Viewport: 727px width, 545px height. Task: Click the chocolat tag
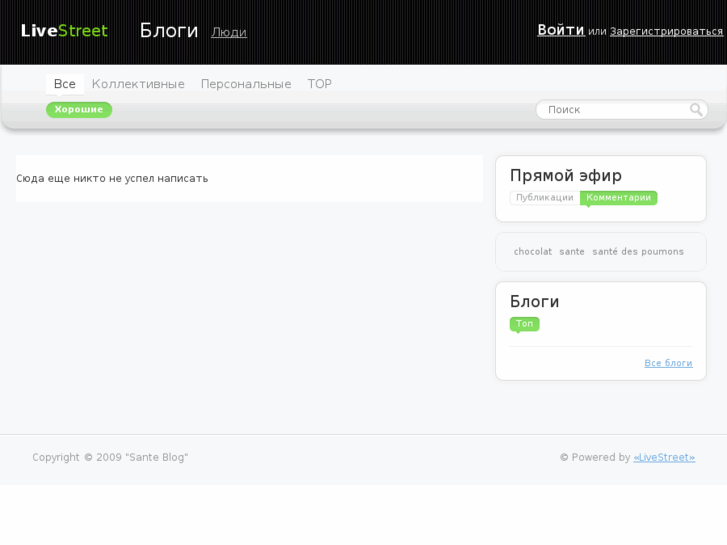(x=533, y=252)
